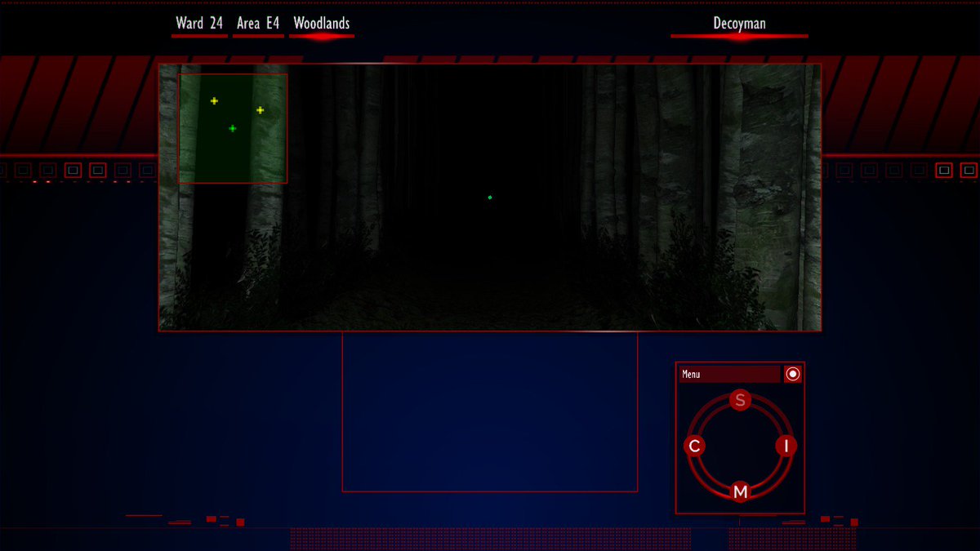The image size is (980, 551).
Task: Select the S node on the ring
Action: (x=740, y=400)
